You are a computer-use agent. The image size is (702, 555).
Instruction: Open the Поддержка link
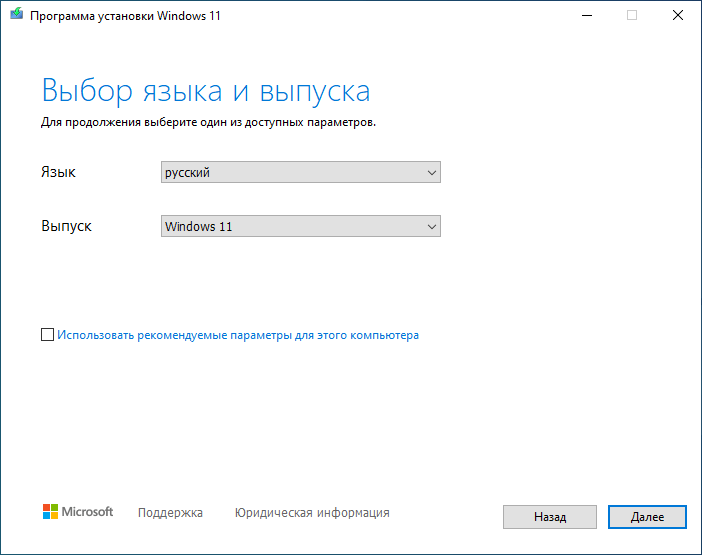(x=170, y=512)
